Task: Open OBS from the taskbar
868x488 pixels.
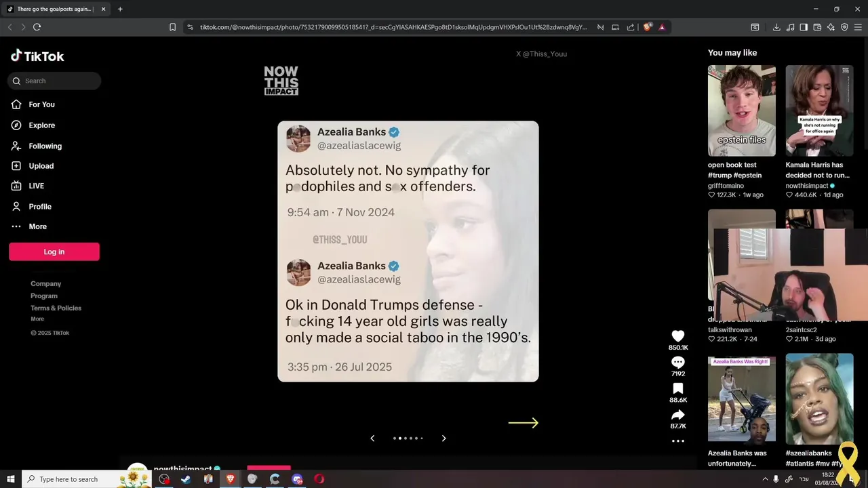Action: point(164,479)
